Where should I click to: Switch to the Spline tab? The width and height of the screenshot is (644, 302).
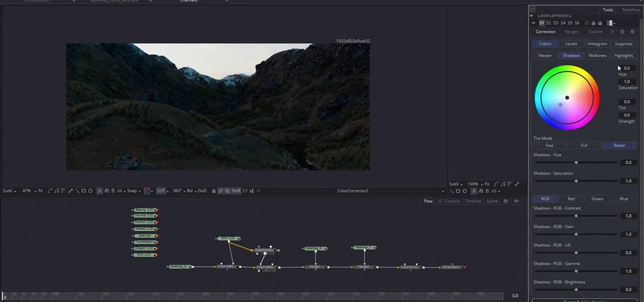[x=492, y=202]
